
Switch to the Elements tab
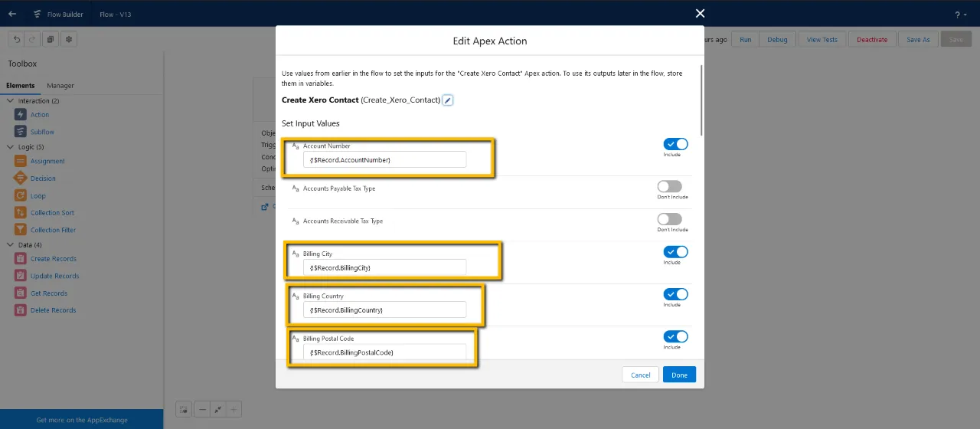pos(21,86)
